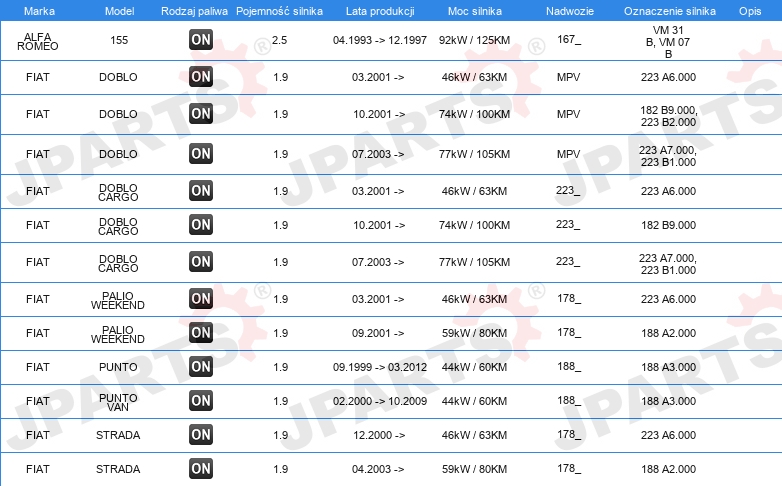Image resolution: width=782 pixels, height=486 pixels.
Task: Click the Rodzaj paliwa column header
Action: point(194,11)
